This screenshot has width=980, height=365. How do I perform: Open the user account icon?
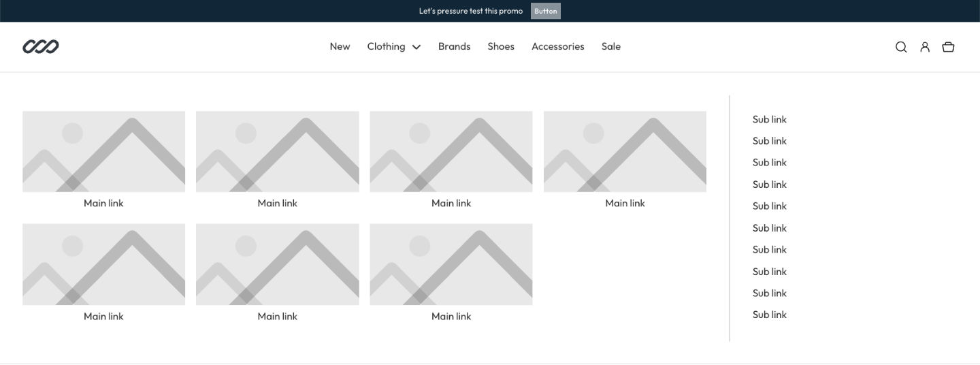(x=925, y=47)
